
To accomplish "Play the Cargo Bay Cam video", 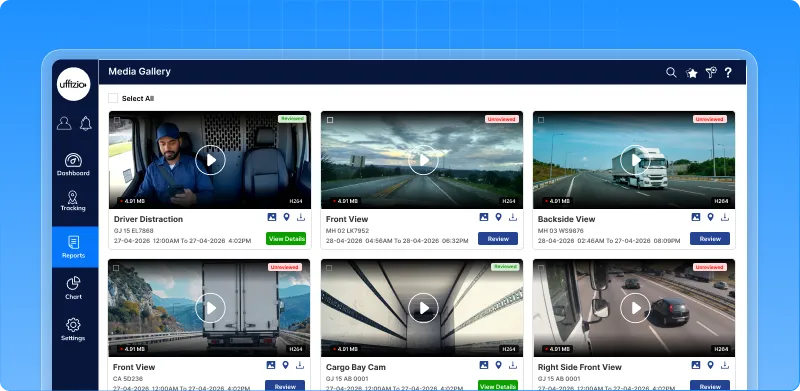I will pyautogui.click(x=423, y=308).
